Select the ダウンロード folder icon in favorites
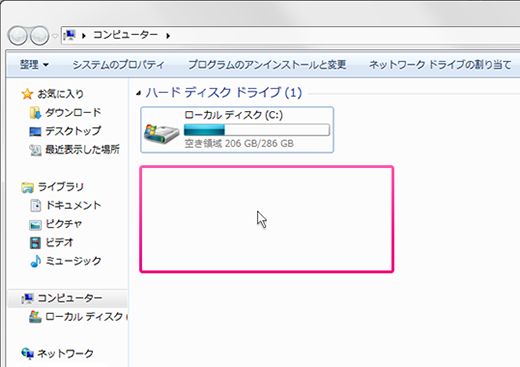Viewport: 520px width, 367px height. coord(35,113)
